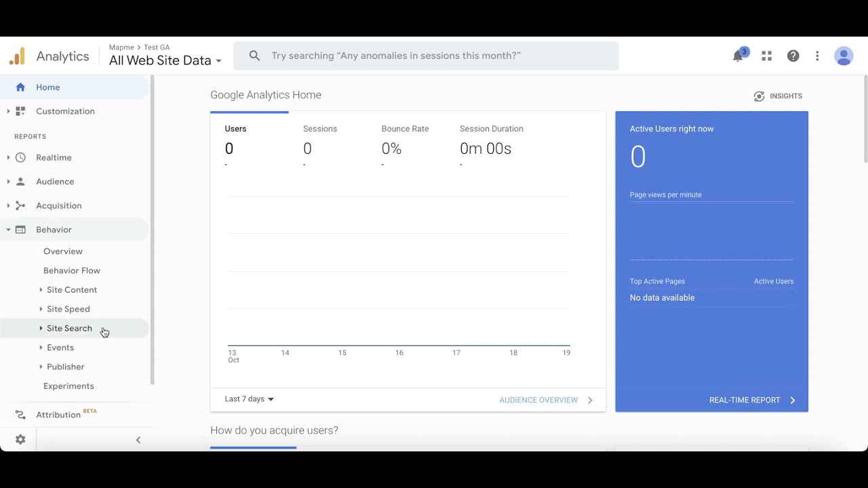Click Test GA in breadcrumb

click(x=157, y=47)
